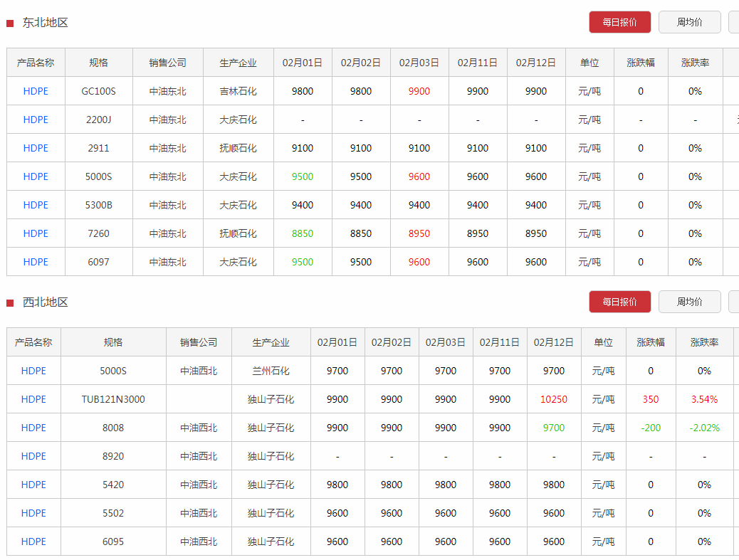The image size is (739, 560).
Task: Click 02月01日 header in 西北地区 table
Action: pyautogui.click(x=337, y=342)
